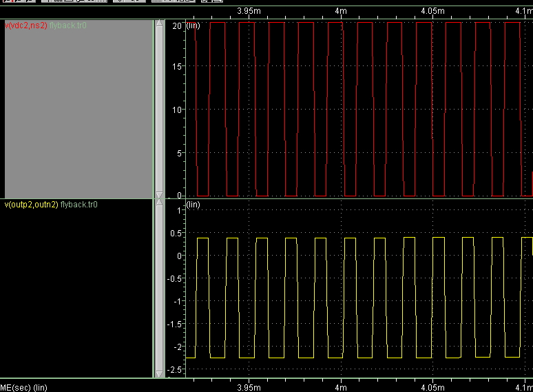Click the 4.05m tick on the bottom time axis
The height and width of the screenshot is (392, 533).
pos(432,386)
